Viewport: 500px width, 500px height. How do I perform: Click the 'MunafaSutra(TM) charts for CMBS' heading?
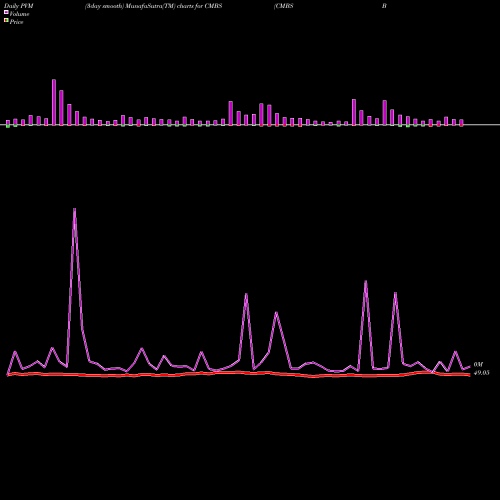174,6
